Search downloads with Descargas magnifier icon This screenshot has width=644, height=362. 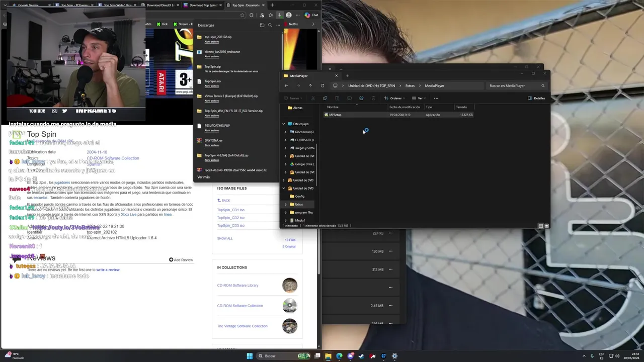pyautogui.click(x=270, y=25)
